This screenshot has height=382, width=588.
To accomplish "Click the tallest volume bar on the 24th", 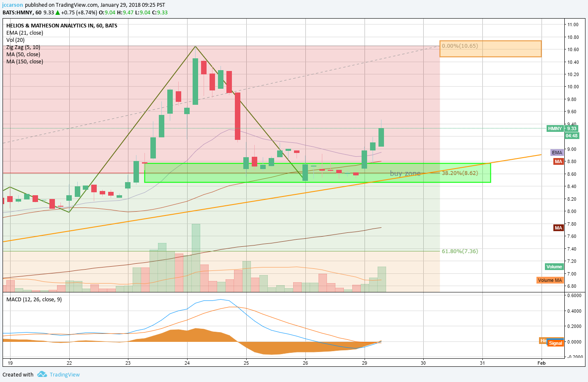I will [x=196, y=258].
